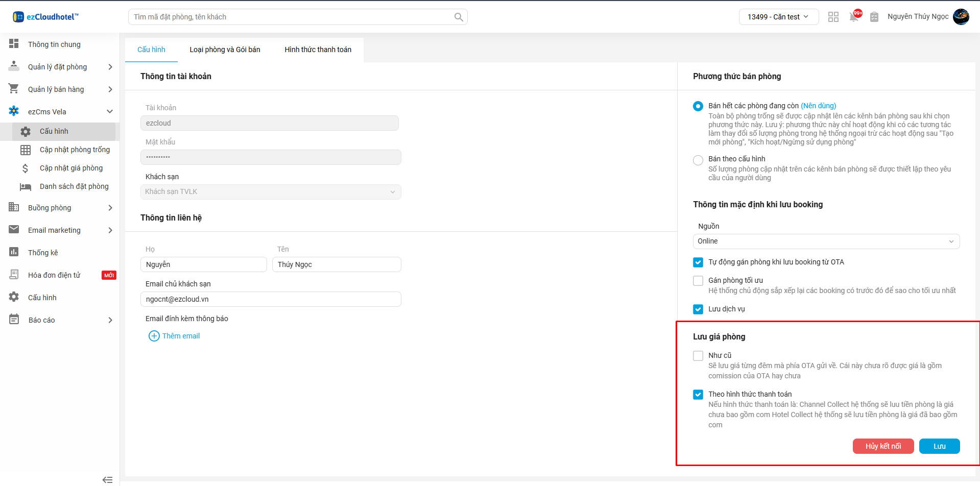Switch to Hình thức thanh toán tab

point(318,50)
